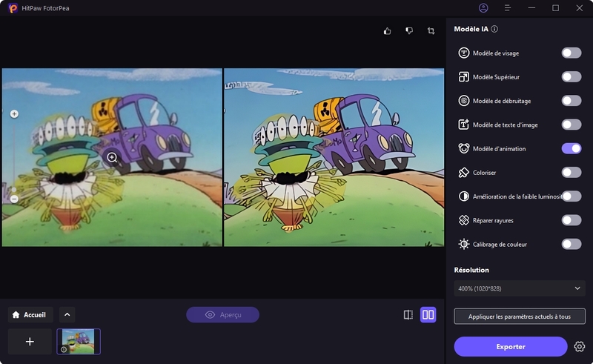Click Appliquer les paramètres actuels à tous

pyautogui.click(x=520, y=317)
